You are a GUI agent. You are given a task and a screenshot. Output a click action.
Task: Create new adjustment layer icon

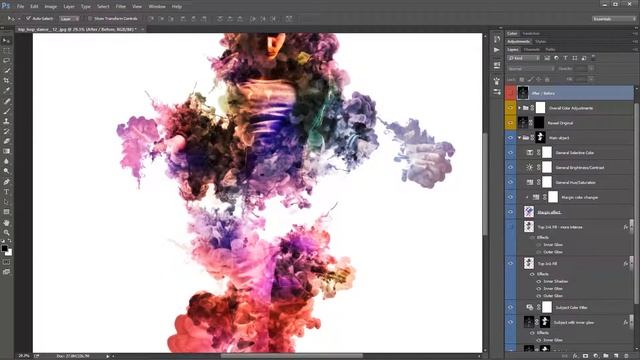click(596, 356)
